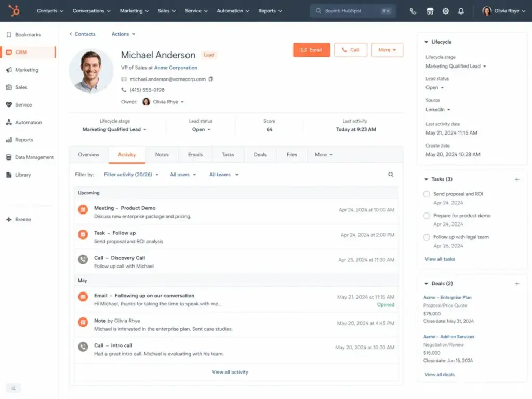Open Reports chart icon in sidebar
The image size is (532, 399).
tap(9, 140)
